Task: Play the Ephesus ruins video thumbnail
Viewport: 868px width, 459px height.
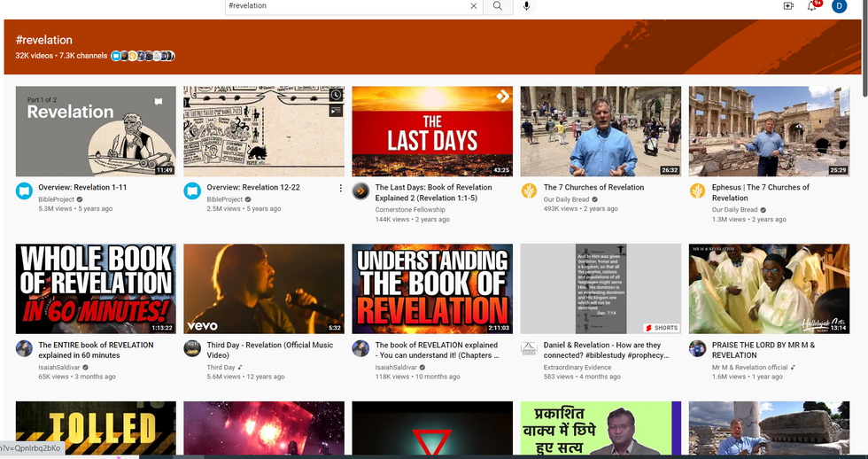Action: click(769, 131)
